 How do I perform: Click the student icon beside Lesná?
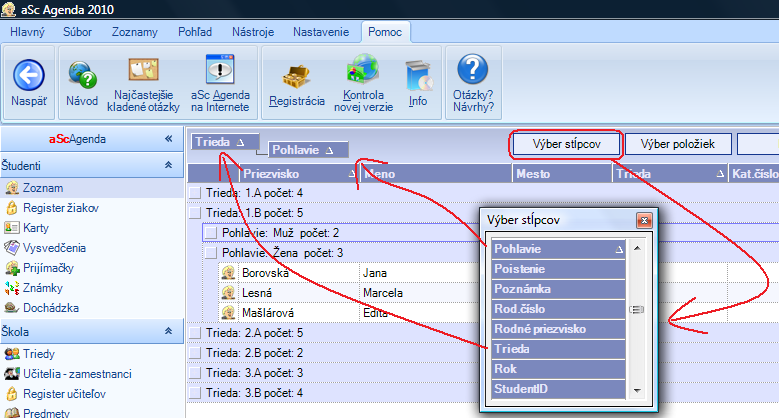[x=228, y=293]
